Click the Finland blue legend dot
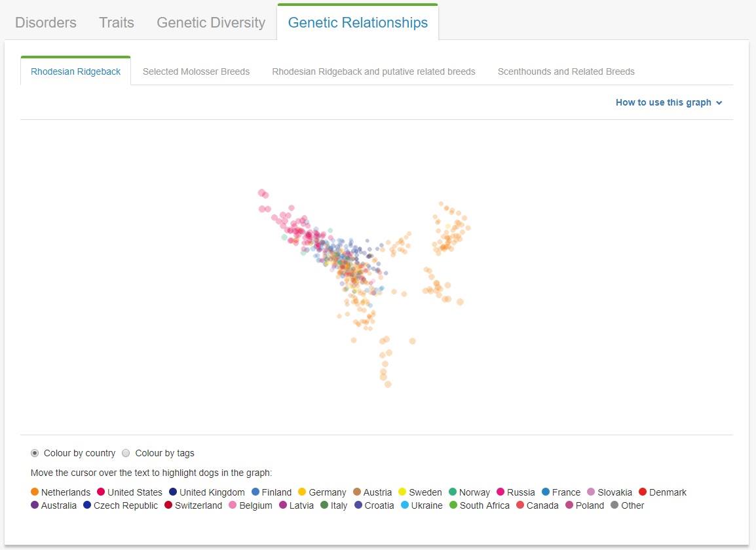Viewport: 756px width, 550px height. coord(255,492)
